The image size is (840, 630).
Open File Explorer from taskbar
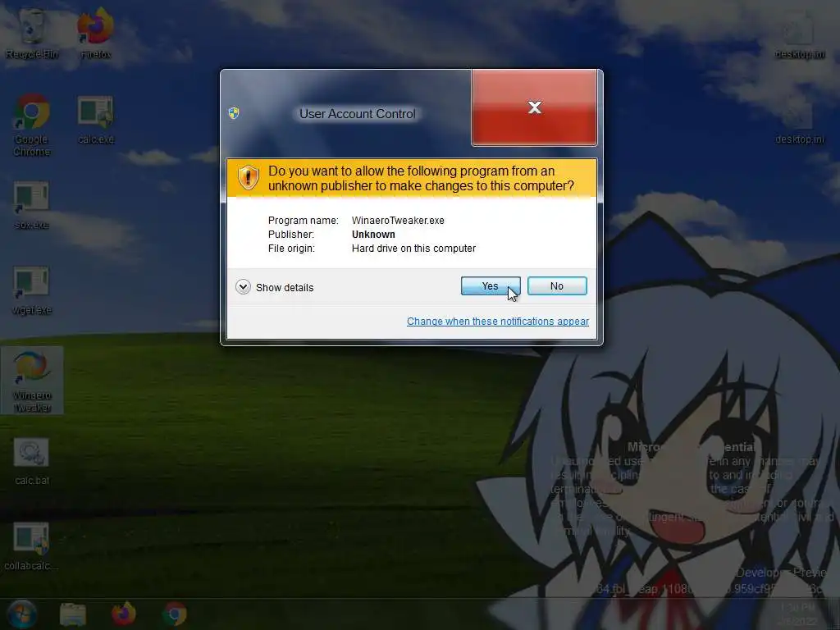point(73,614)
